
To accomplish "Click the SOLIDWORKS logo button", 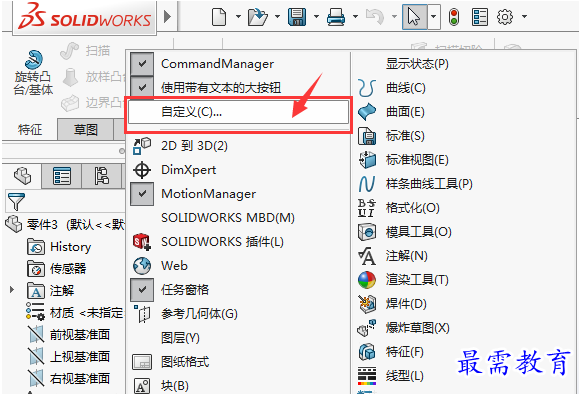I will [x=85, y=18].
